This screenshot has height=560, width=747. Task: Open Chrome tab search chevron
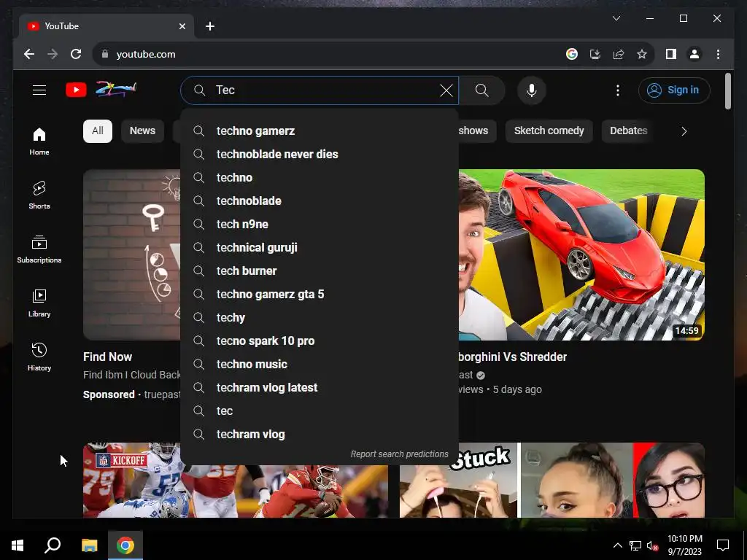point(616,18)
